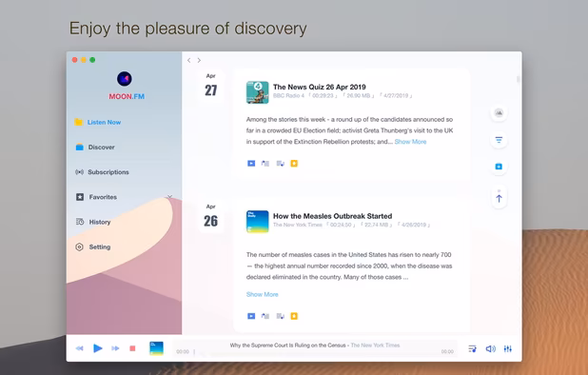Screen dimensions: 588x375
Task: Click the scroll-to-top arrow button
Action: pyautogui.click(x=499, y=198)
